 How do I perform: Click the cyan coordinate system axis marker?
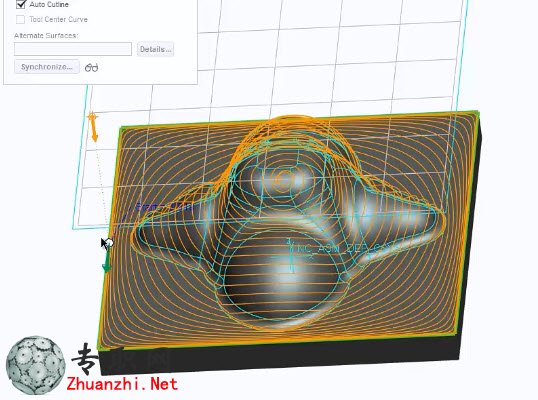tap(291, 256)
